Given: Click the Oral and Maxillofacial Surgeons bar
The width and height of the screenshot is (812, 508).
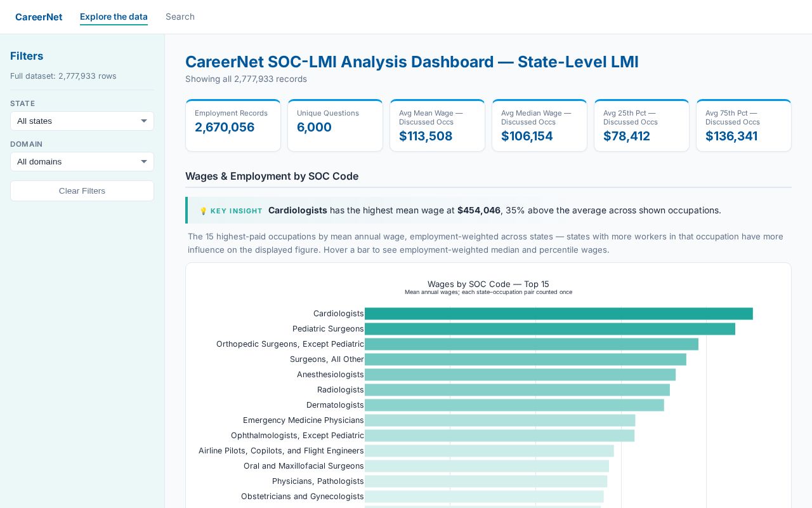Looking at the screenshot, I should pyautogui.click(x=487, y=466).
